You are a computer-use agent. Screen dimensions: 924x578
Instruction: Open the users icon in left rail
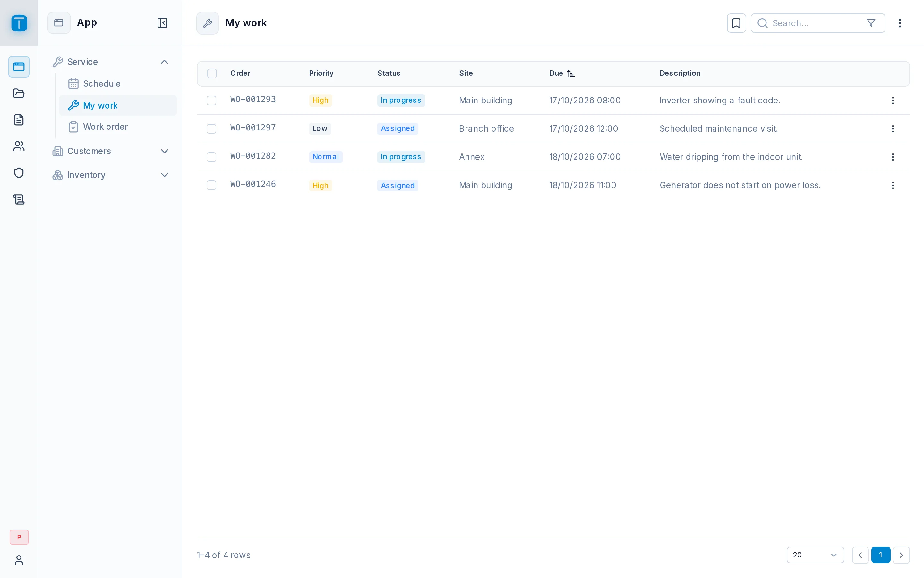pyautogui.click(x=19, y=146)
